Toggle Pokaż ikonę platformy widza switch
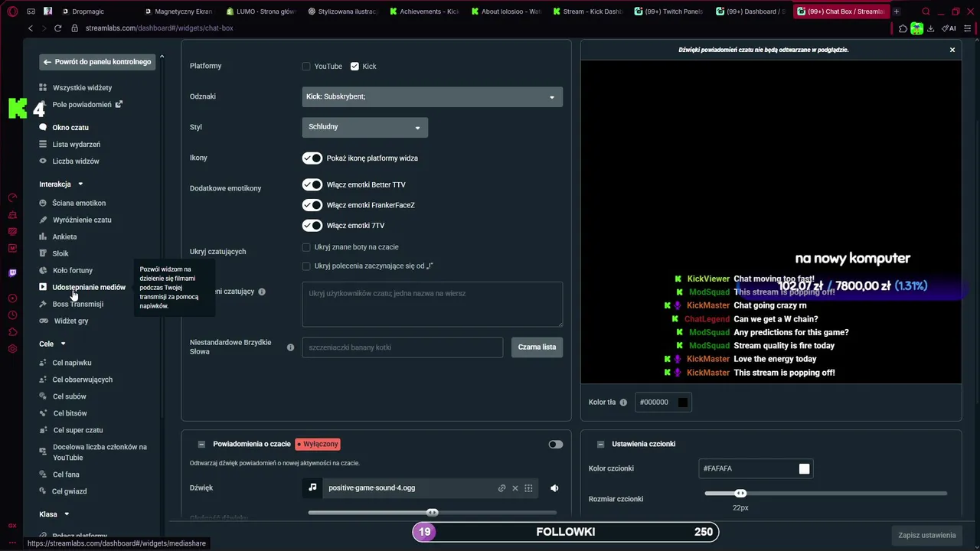The height and width of the screenshot is (551, 980). click(x=312, y=158)
